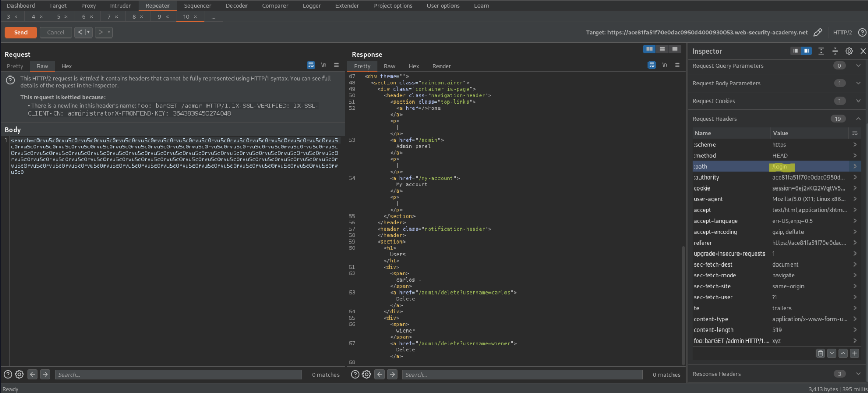868x393 pixels.
Task: Open the history forward dropdown arrow
Action: coord(109,32)
